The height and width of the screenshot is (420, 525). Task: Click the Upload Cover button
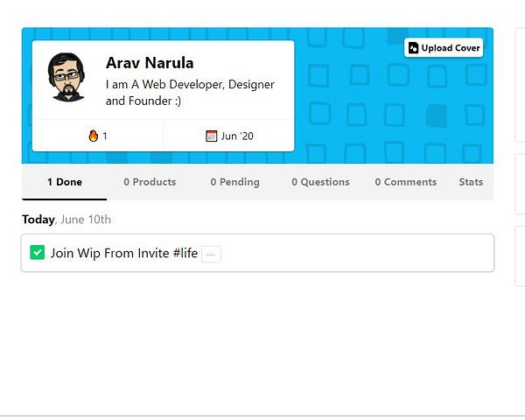click(444, 47)
